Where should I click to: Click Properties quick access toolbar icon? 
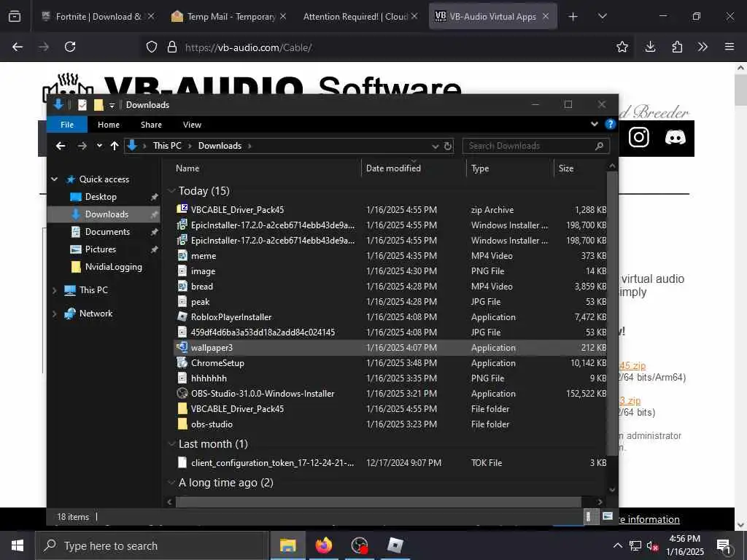point(82,105)
